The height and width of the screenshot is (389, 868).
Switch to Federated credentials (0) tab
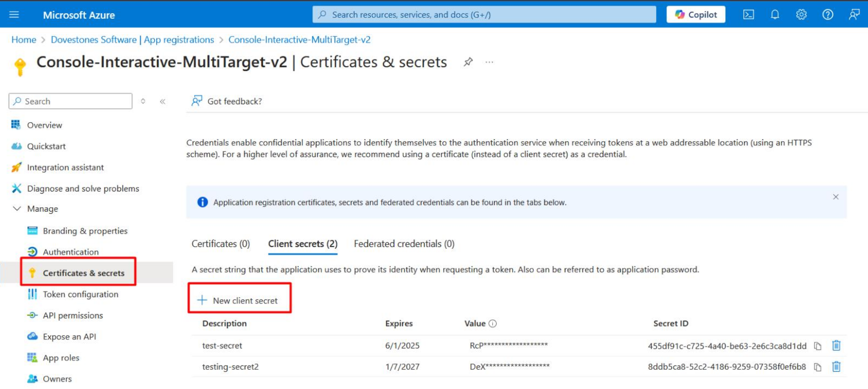pyautogui.click(x=404, y=244)
